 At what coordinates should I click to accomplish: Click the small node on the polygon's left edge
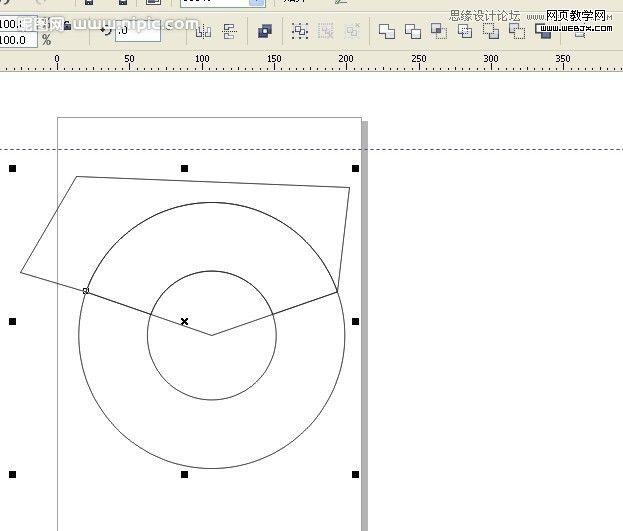click(85, 291)
